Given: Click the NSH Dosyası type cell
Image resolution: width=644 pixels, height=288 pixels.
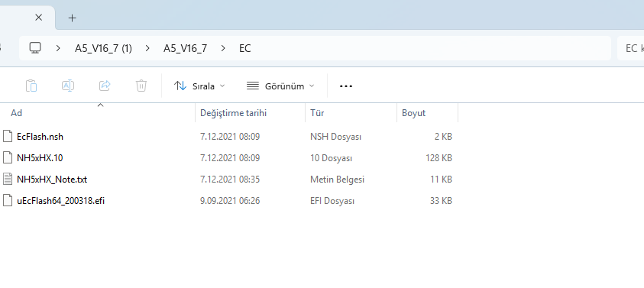Looking at the screenshot, I should 335,137.
